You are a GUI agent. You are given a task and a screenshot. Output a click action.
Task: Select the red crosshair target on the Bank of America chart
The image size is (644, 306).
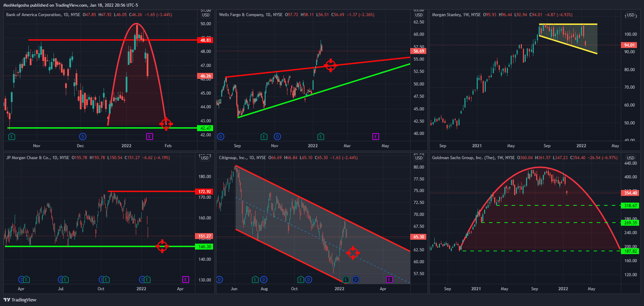pos(166,124)
